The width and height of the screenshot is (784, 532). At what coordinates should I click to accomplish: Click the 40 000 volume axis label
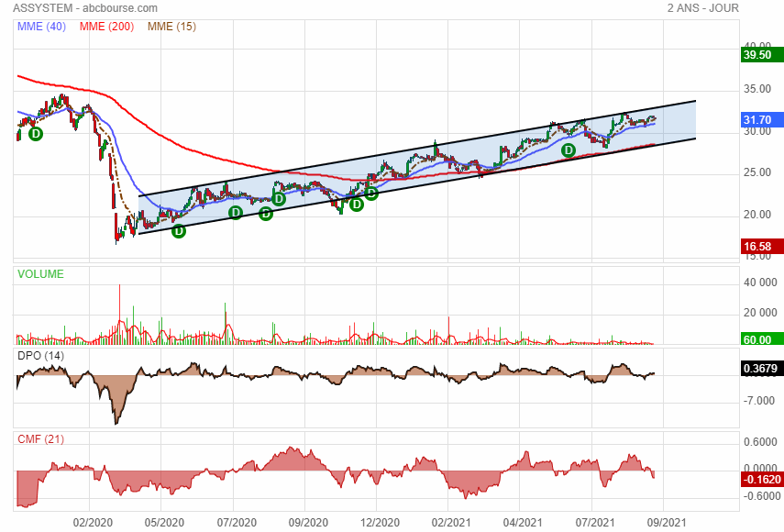tap(760, 283)
